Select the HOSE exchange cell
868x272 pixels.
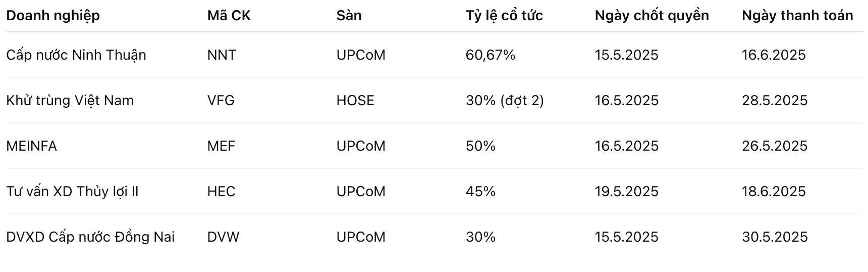pyautogui.click(x=355, y=100)
